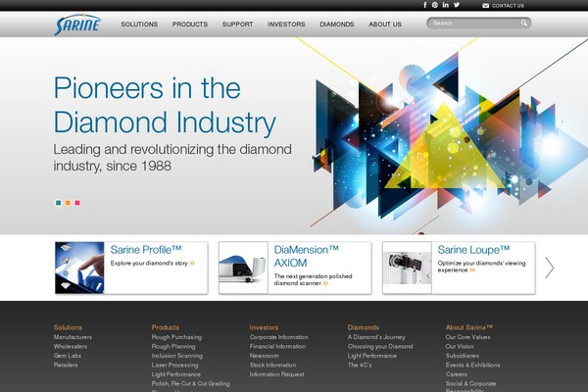This screenshot has width=588, height=392.
Task: Open Subsidiaries footer link
Action: tap(463, 356)
